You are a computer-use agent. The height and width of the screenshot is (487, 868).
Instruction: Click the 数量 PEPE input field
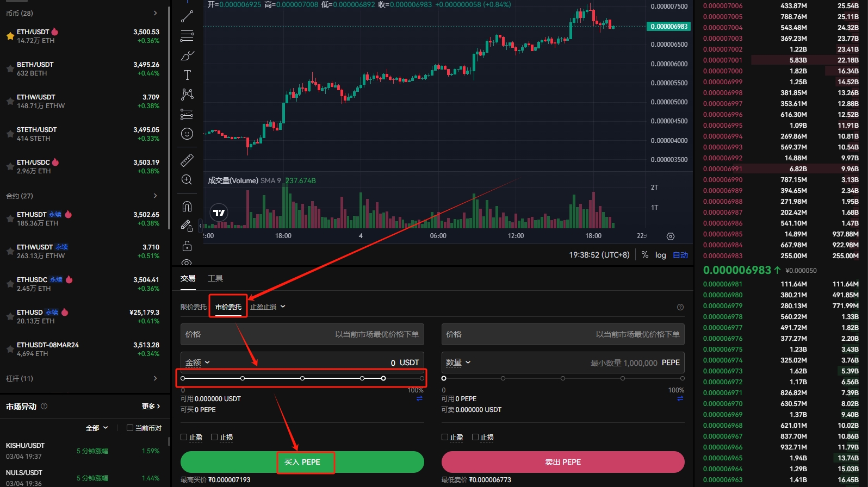tap(563, 363)
